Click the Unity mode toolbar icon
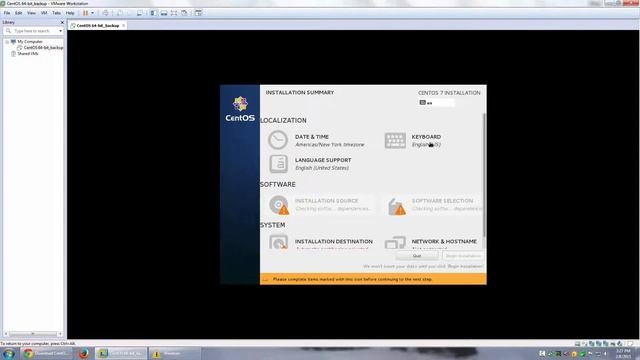 point(184,13)
